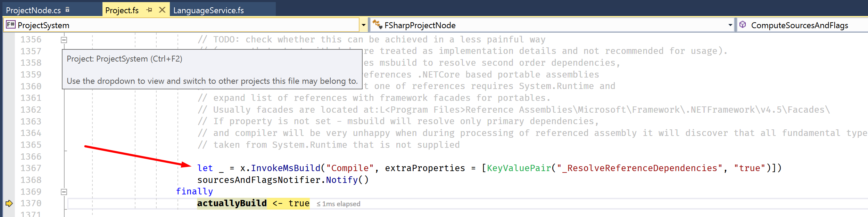Screen dimensions: 868x217
Task: Click the extraProperties argument name
Action: pyautogui.click(x=425, y=168)
